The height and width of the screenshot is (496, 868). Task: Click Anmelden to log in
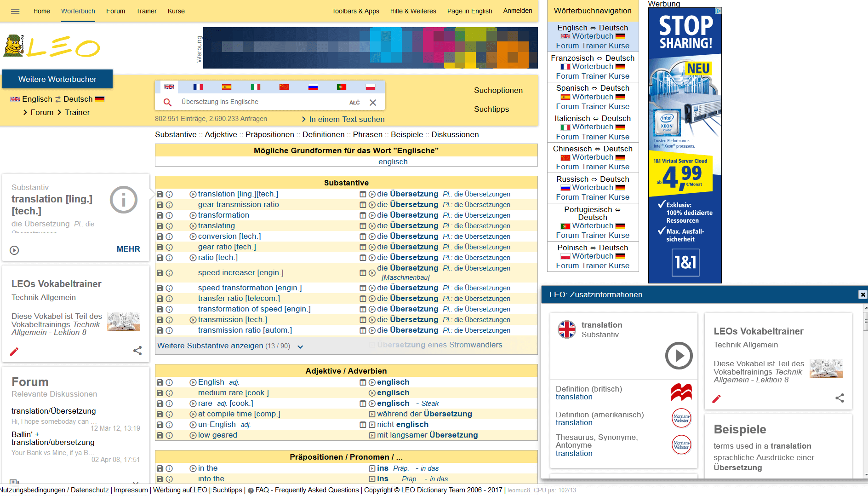point(518,11)
